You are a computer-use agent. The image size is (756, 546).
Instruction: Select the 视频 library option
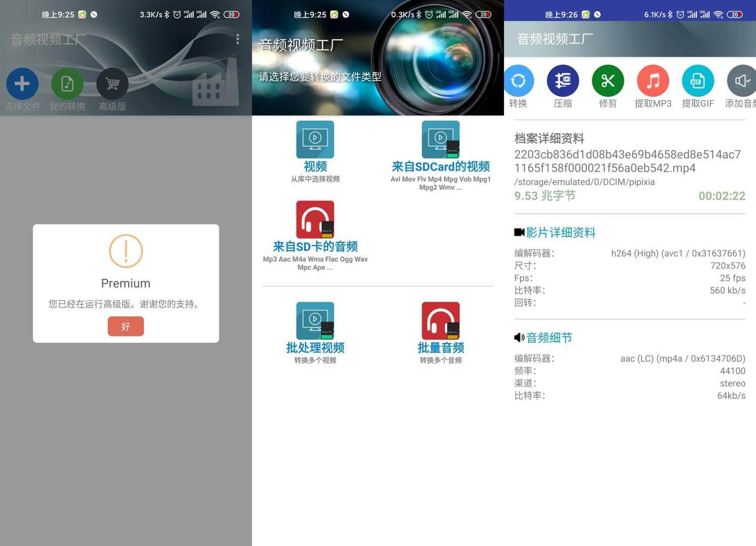pos(315,140)
